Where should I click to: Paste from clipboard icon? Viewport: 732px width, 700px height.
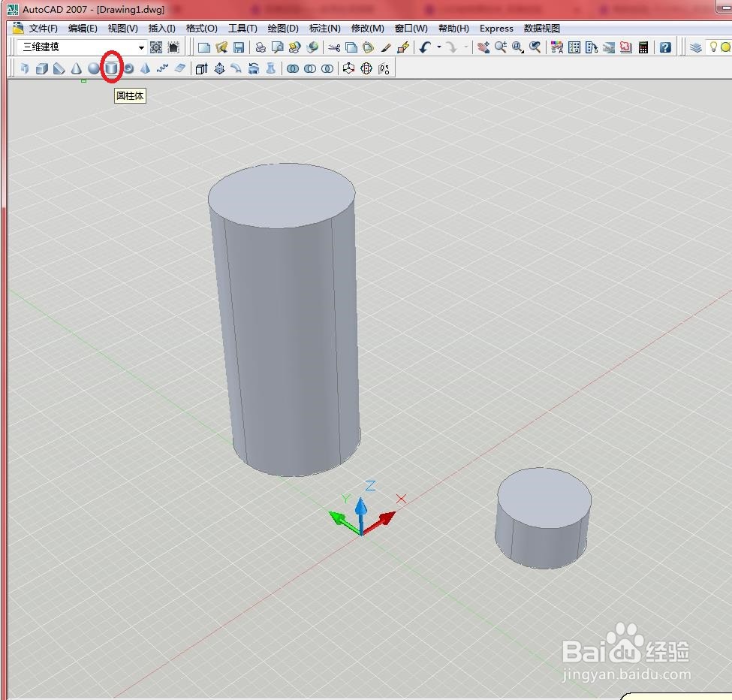(369, 47)
